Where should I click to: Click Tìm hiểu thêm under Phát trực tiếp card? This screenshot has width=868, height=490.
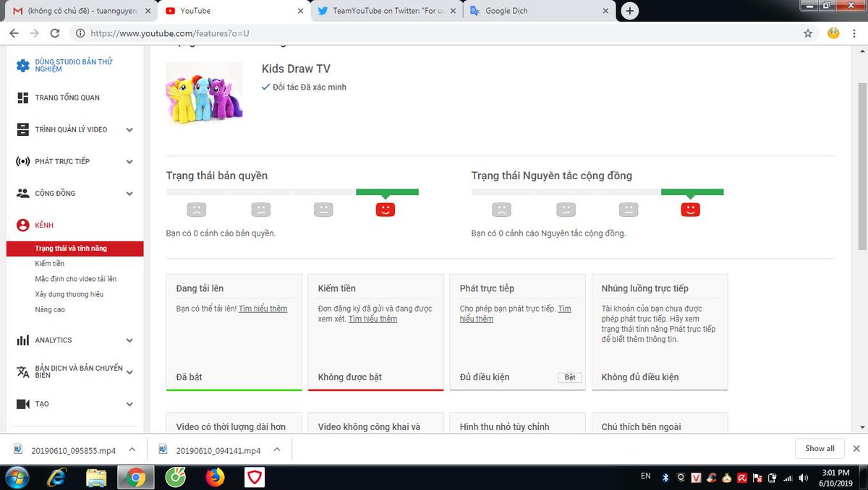click(x=515, y=314)
